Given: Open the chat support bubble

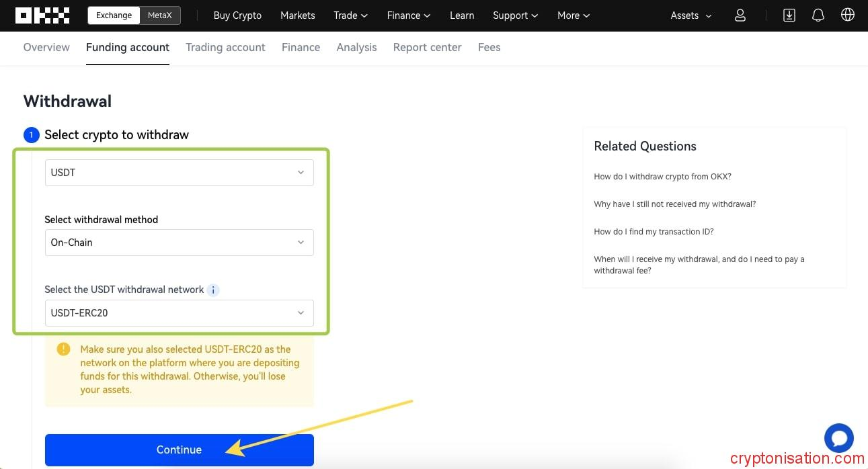Looking at the screenshot, I should [x=838, y=439].
